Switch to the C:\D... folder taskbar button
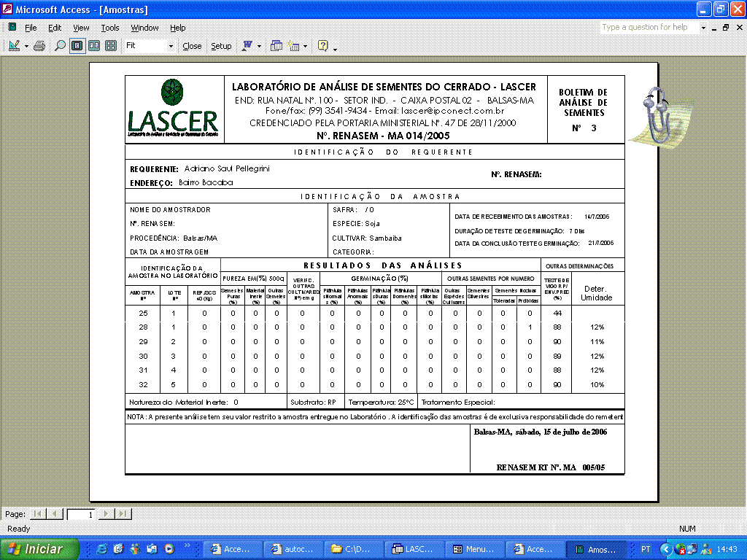 [354, 549]
